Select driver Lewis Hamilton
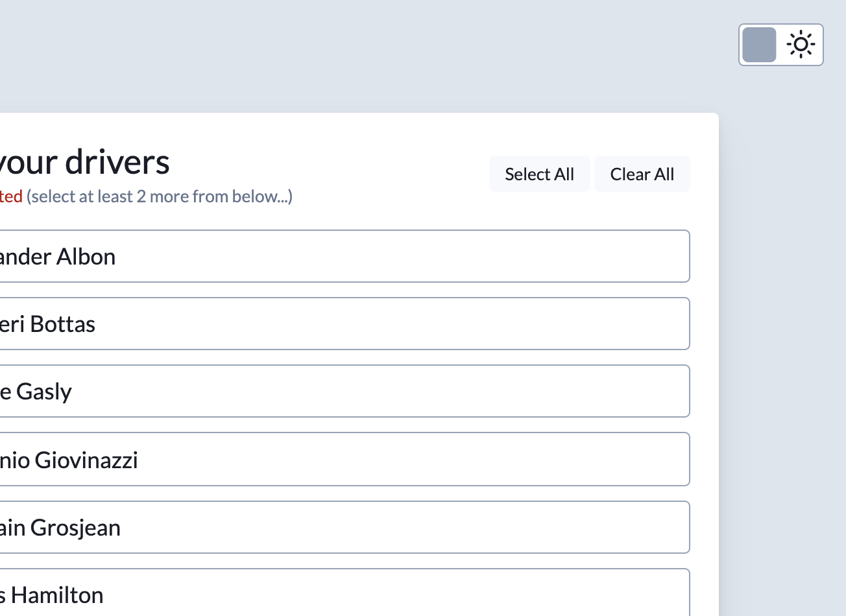 tap(324, 591)
